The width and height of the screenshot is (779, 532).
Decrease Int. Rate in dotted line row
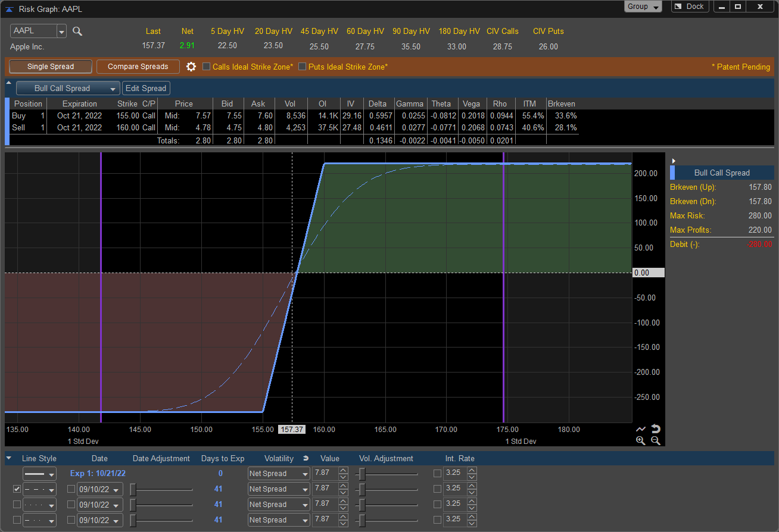click(472, 508)
